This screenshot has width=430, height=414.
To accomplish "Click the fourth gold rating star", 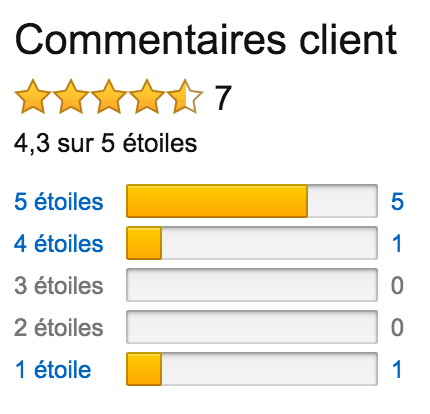I will point(147,97).
